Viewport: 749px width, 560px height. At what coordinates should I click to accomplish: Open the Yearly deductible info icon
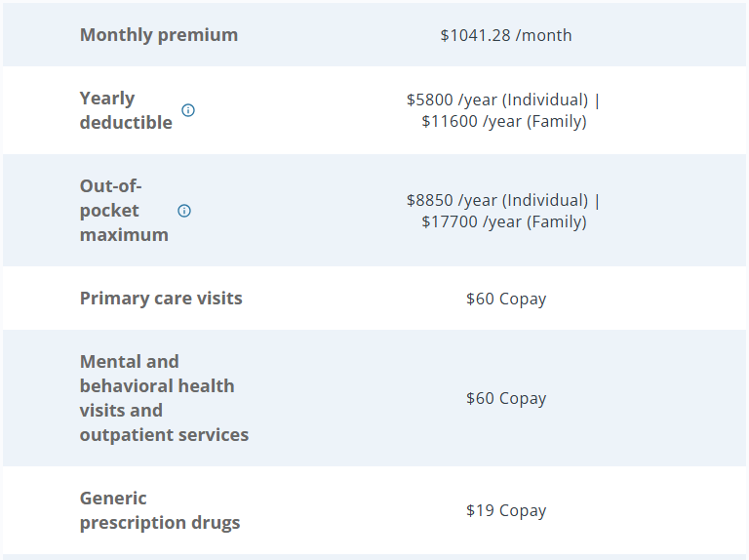pyautogui.click(x=188, y=110)
